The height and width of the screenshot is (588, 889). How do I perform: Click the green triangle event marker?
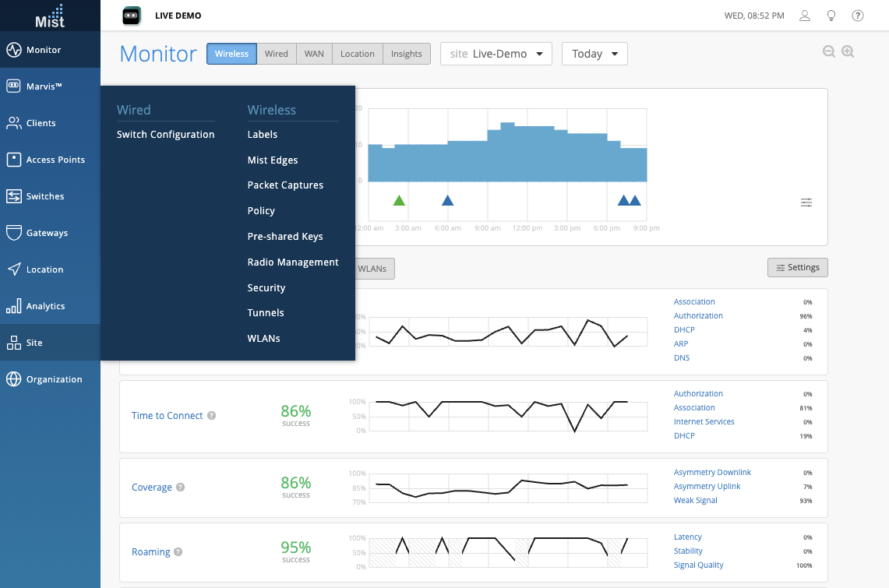[x=399, y=200]
